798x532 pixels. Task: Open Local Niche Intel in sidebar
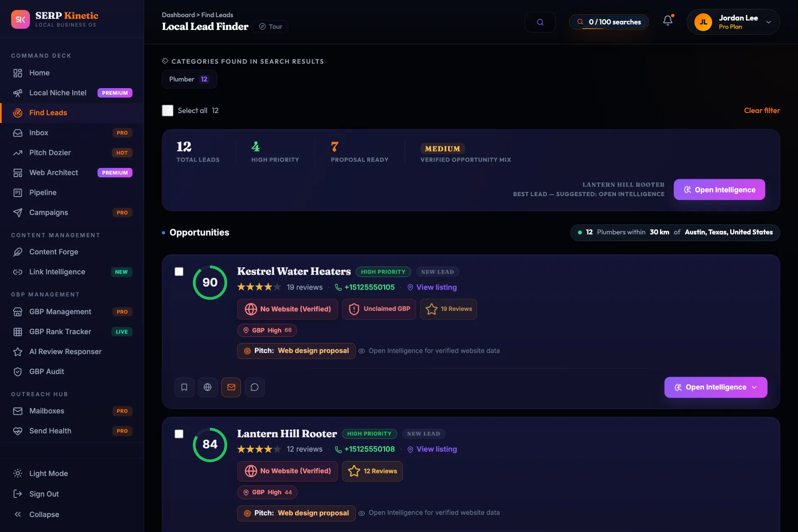(x=72, y=93)
